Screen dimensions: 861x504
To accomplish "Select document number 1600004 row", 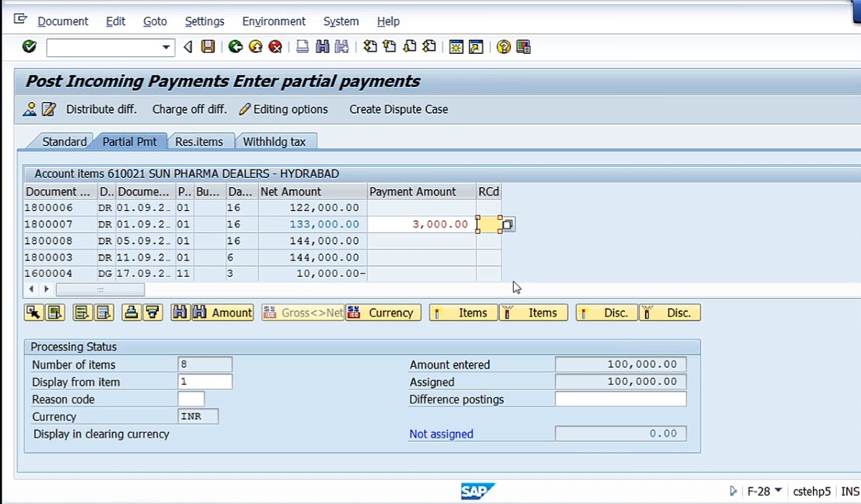I will tap(48, 273).
